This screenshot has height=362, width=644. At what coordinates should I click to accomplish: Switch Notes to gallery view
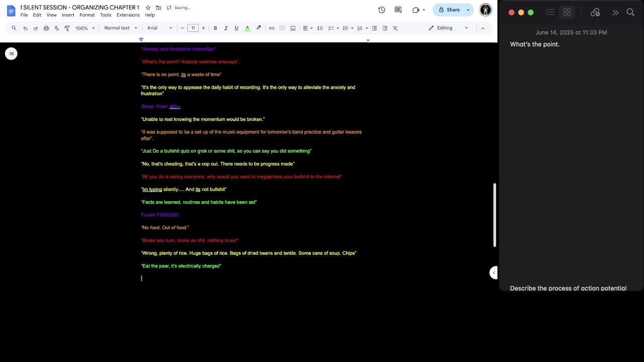pos(567,13)
